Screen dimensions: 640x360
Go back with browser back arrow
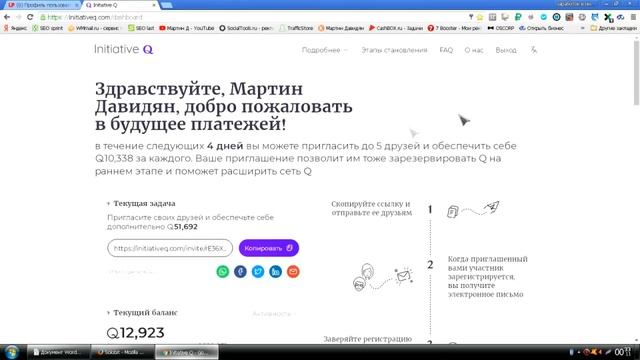click(7, 17)
